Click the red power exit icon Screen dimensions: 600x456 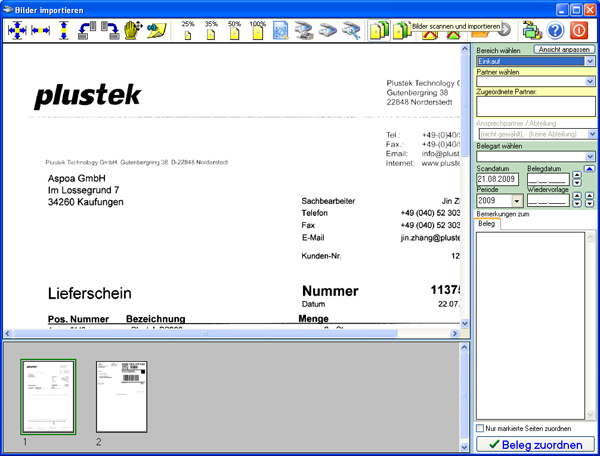[x=579, y=31]
